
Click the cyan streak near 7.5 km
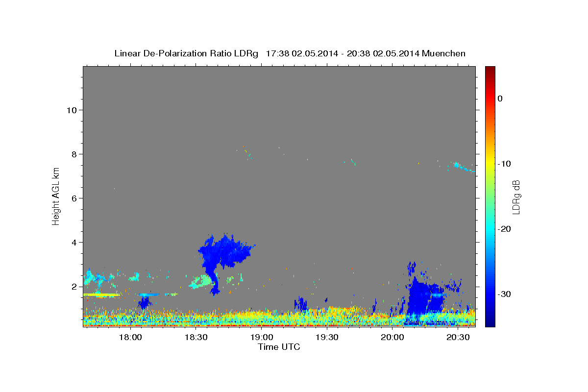click(463, 167)
